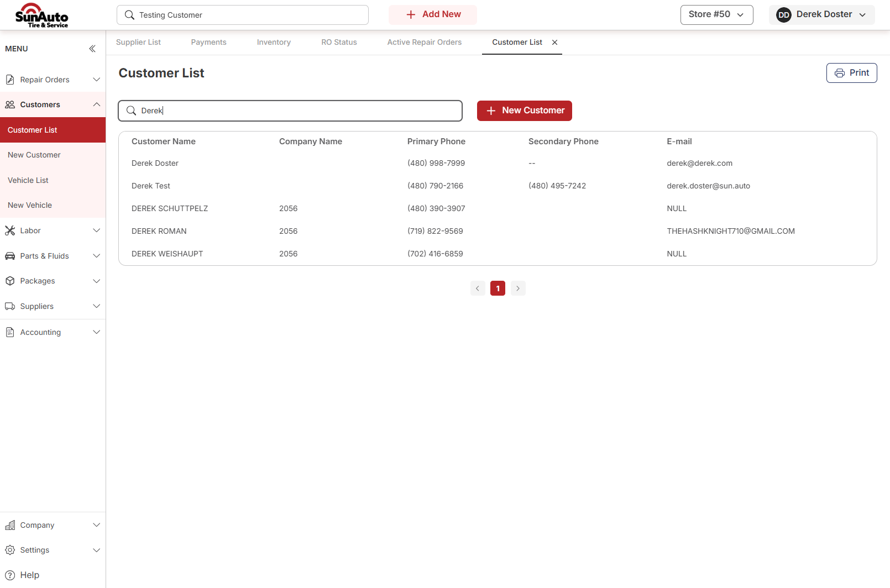This screenshot has width=890, height=588.
Task: Expand the Parts & Fluids chevron
Action: point(97,256)
